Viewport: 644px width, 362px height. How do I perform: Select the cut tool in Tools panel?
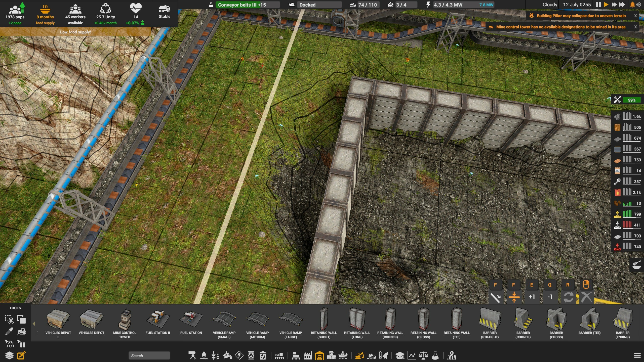[x=9, y=319]
